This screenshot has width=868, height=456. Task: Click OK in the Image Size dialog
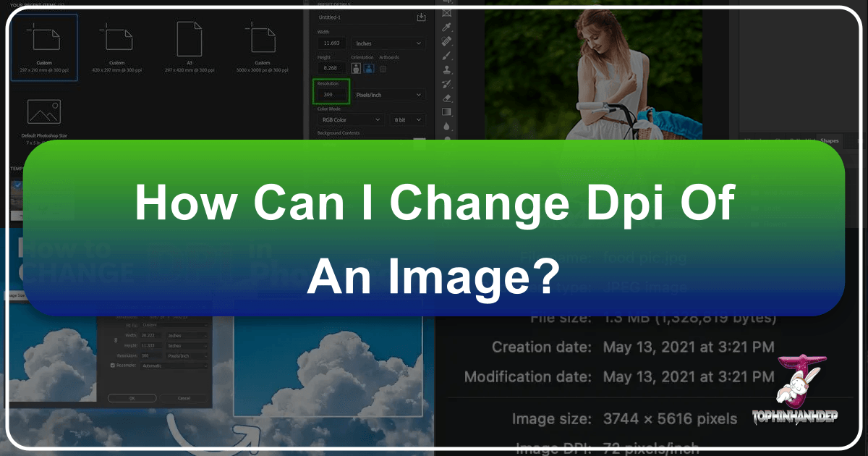pos(132,397)
